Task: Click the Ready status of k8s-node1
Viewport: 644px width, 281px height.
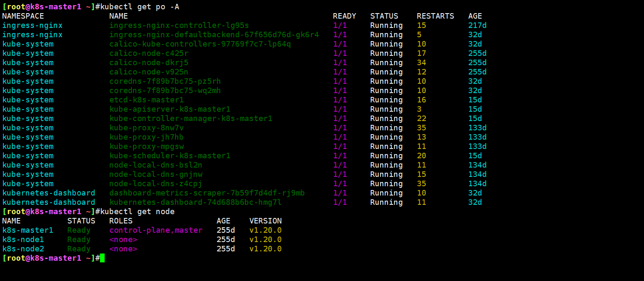Action: point(79,240)
